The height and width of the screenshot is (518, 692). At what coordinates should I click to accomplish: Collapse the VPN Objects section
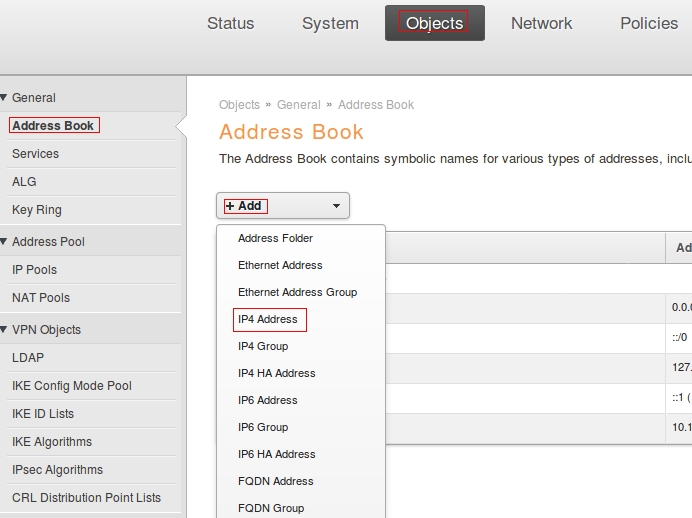[x=46, y=330]
